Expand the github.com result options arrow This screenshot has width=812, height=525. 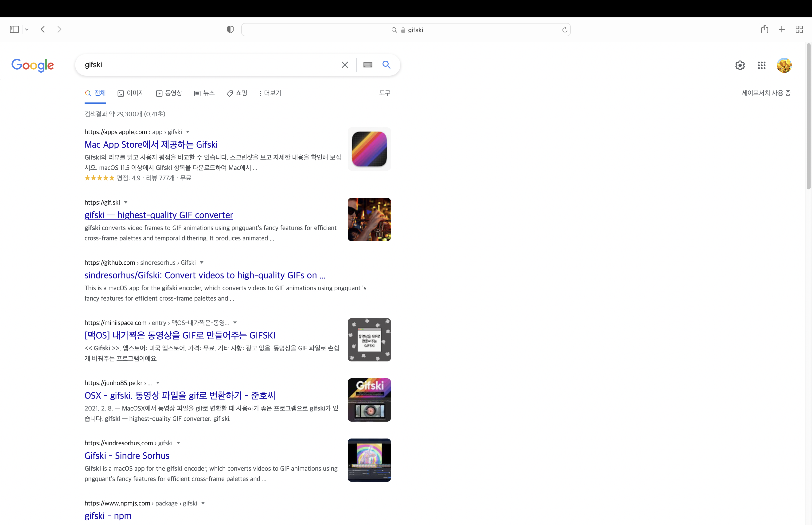tap(201, 262)
